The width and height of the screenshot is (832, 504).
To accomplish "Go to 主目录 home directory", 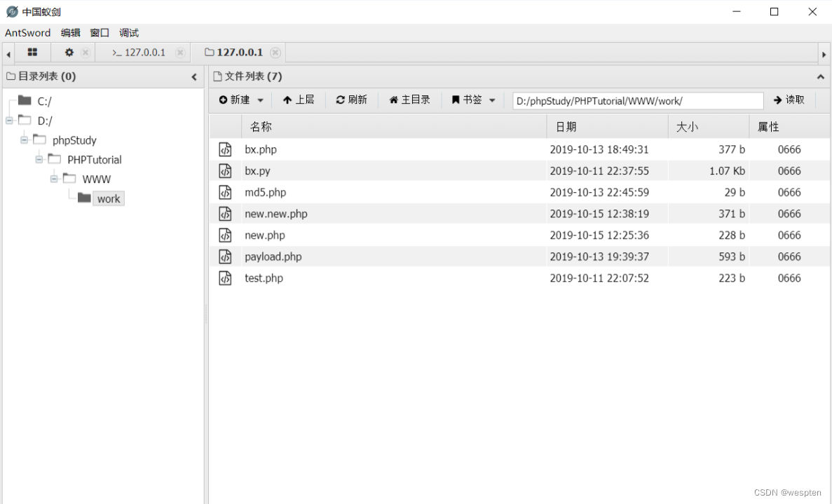I will tap(409, 100).
